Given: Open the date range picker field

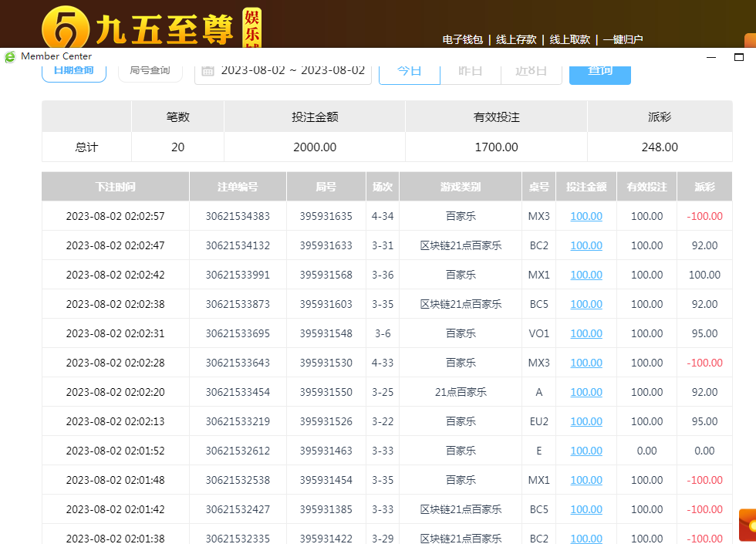Looking at the screenshot, I should click(x=292, y=71).
